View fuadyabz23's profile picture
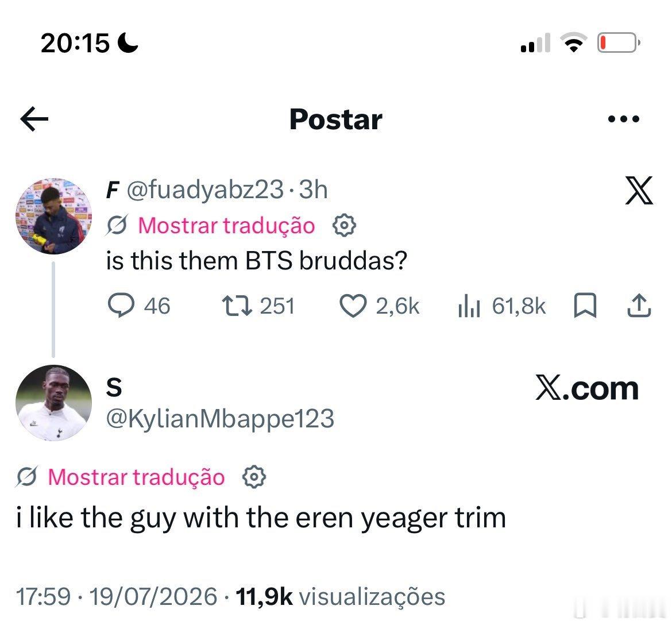The image size is (672, 625). [x=53, y=216]
